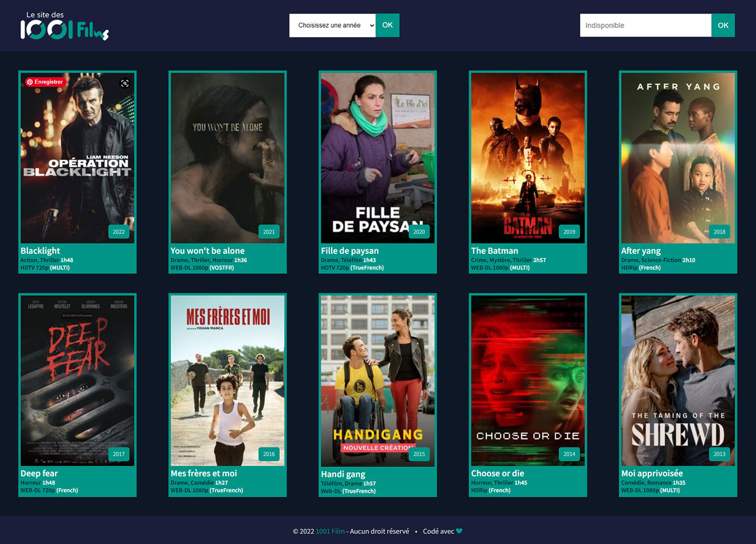Click the 2013 year badge

720,454
